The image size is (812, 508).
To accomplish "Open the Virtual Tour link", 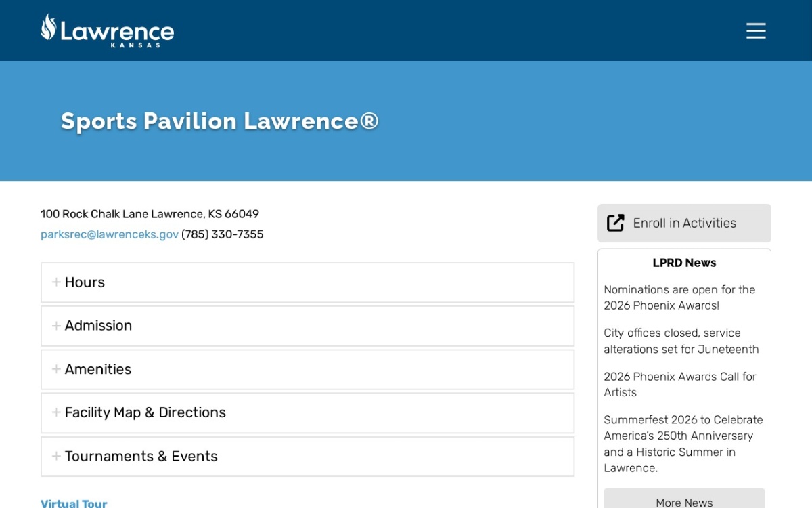I will [74, 503].
